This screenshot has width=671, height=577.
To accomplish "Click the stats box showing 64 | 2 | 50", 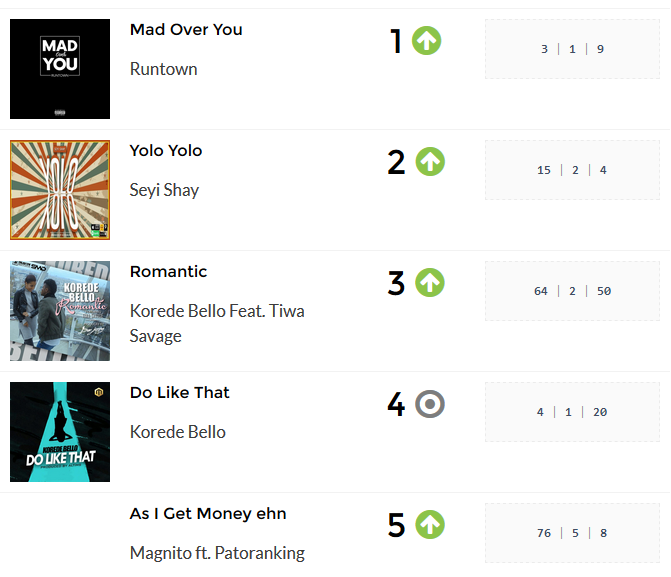I will pos(572,291).
